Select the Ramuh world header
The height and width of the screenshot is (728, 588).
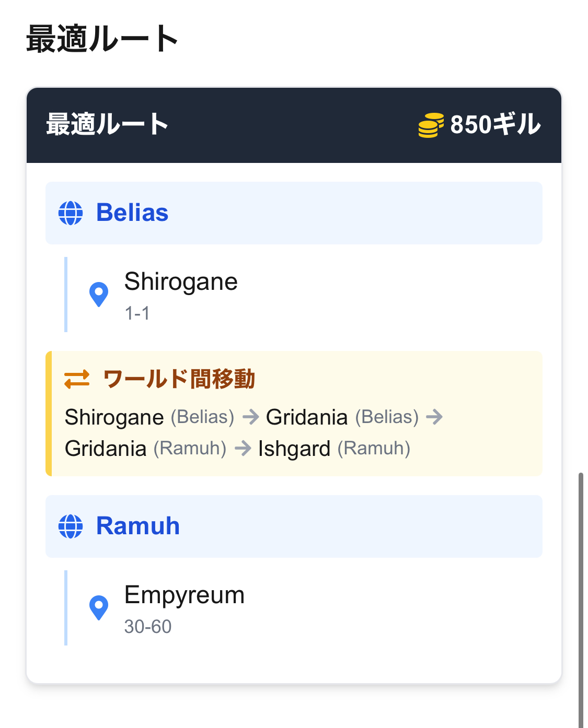coord(294,526)
